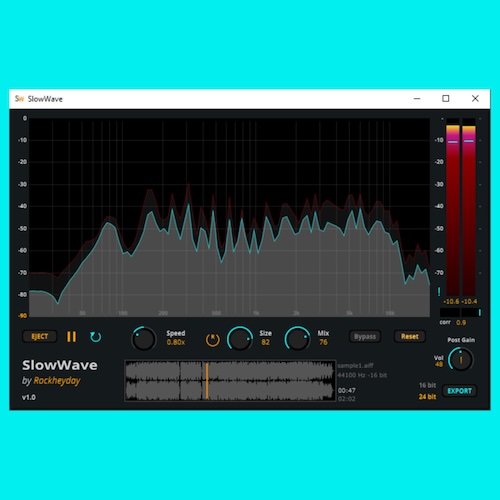This screenshot has height=500, width=500.
Task: Click the 02:02 total duration
Action: click(x=347, y=399)
